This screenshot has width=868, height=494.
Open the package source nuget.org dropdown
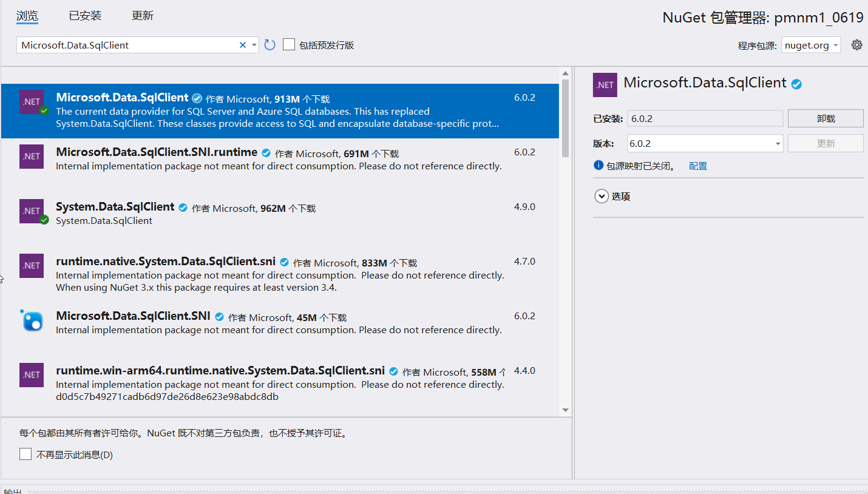tap(811, 45)
